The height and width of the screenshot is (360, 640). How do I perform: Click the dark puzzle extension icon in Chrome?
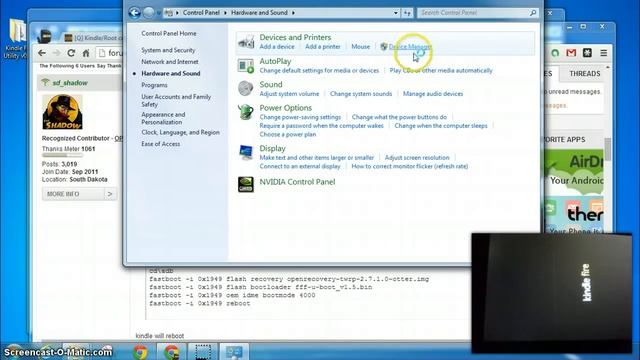587,53
